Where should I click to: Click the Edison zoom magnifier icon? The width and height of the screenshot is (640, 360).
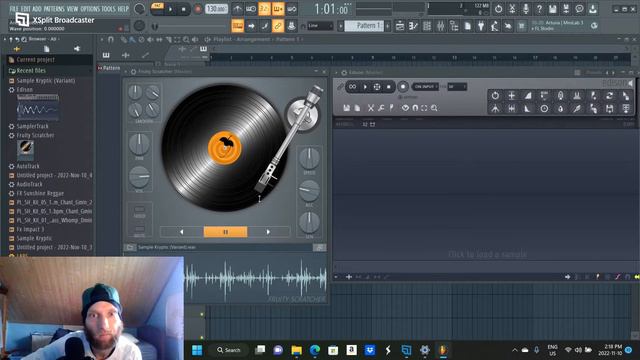434,108
